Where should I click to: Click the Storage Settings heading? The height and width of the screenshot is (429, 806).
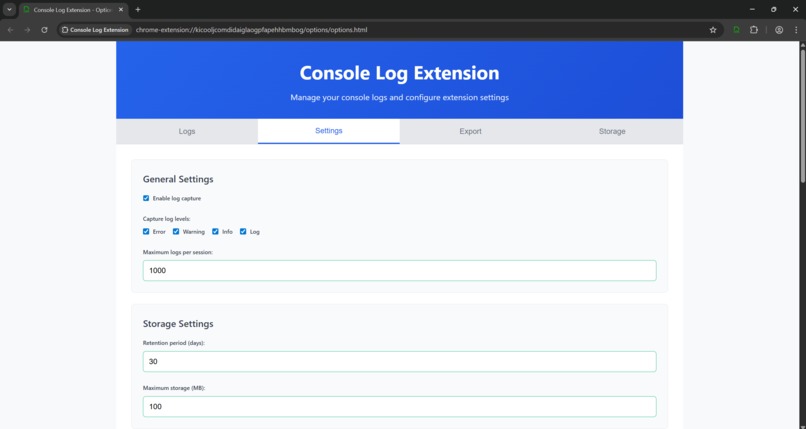pos(178,324)
